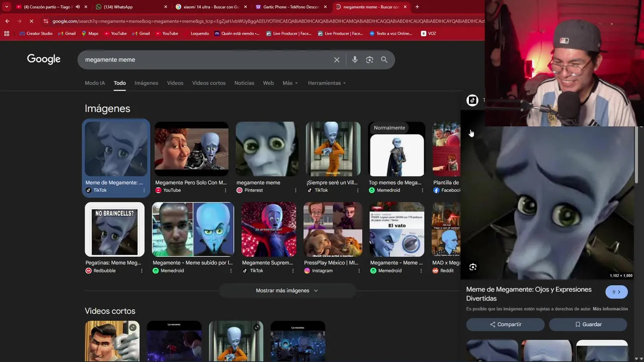Switch to Gartic Phone browser tab

(290, 7)
